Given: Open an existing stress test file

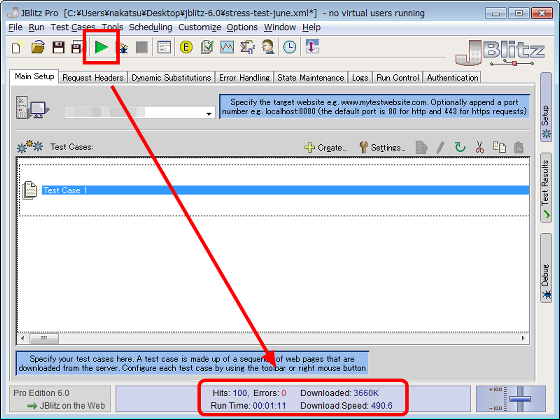Looking at the screenshot, I should point(38,47).
